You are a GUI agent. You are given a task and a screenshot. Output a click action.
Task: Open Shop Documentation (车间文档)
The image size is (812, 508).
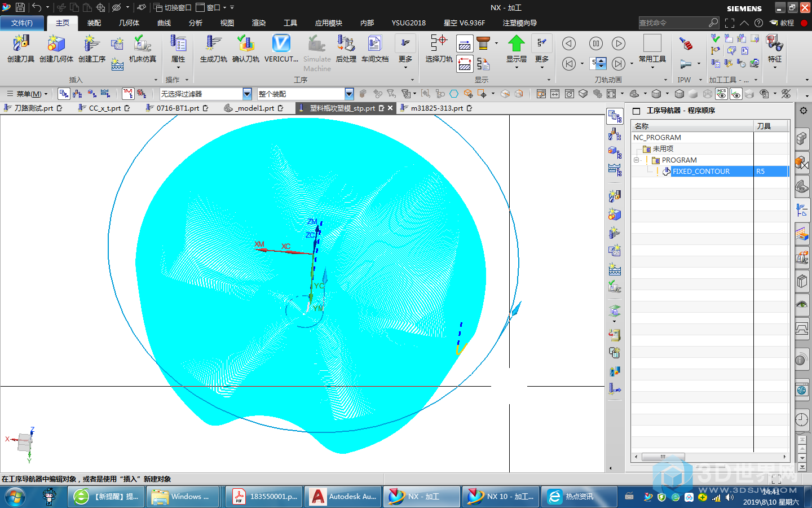pos(374,43)
